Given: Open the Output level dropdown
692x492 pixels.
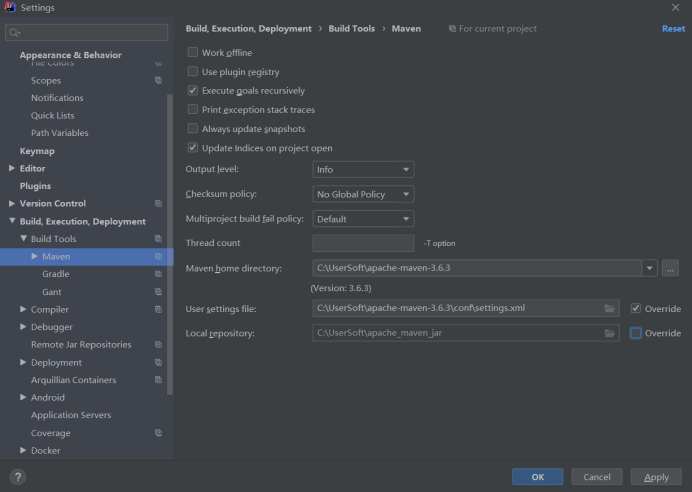Looking at the screenshot, I should point(363,169).
